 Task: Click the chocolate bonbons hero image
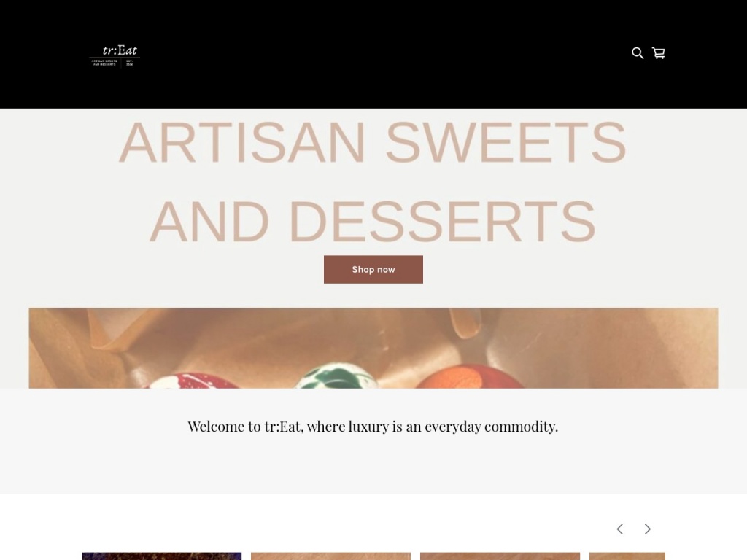click(x=373, y=348)
